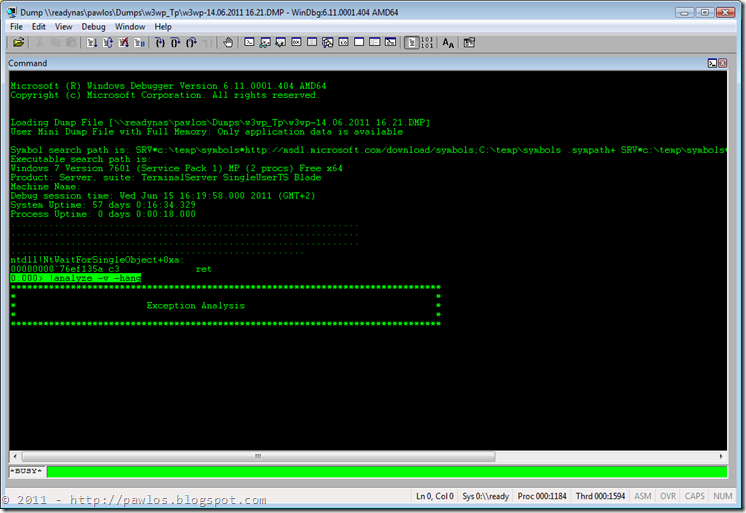The width and height of the screenshot is (746, 513).
Task: Click the Symbol search path line
Action: click(368, 150)
